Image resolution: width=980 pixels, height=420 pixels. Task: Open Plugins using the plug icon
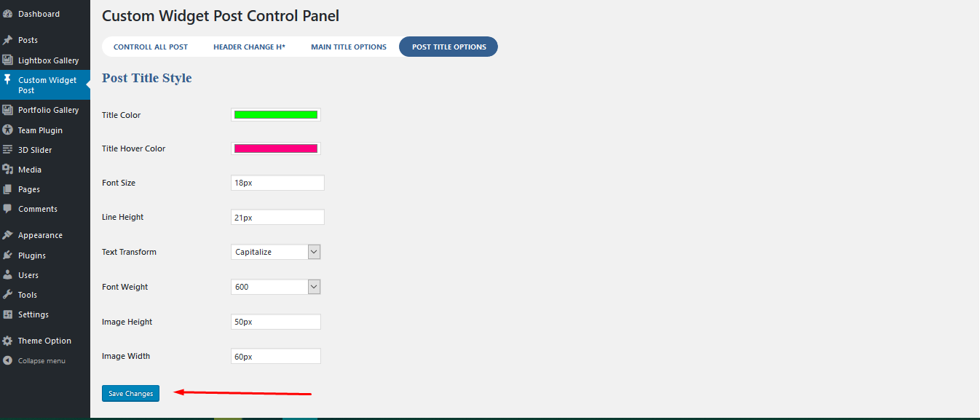click(x=7, y=255)
